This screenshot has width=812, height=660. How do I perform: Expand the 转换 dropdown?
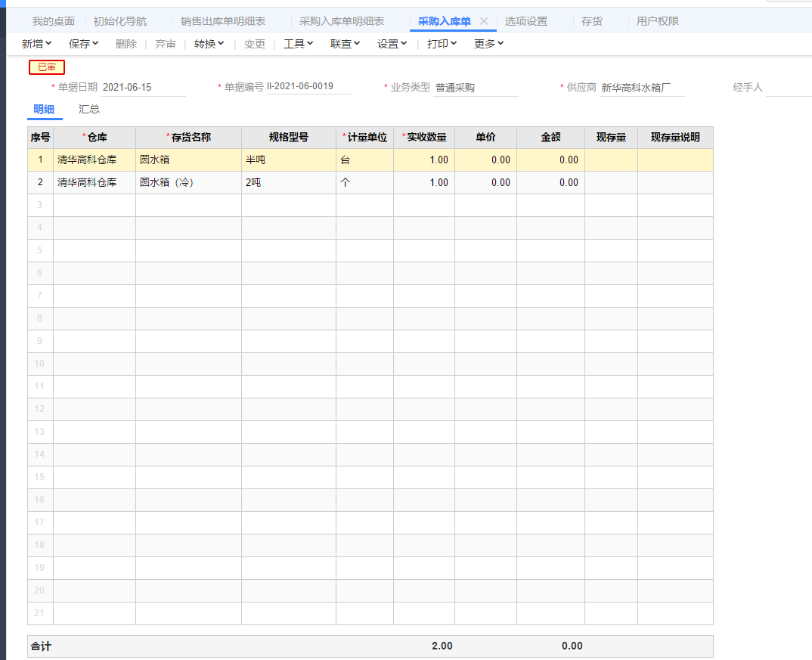coord(209,44)
